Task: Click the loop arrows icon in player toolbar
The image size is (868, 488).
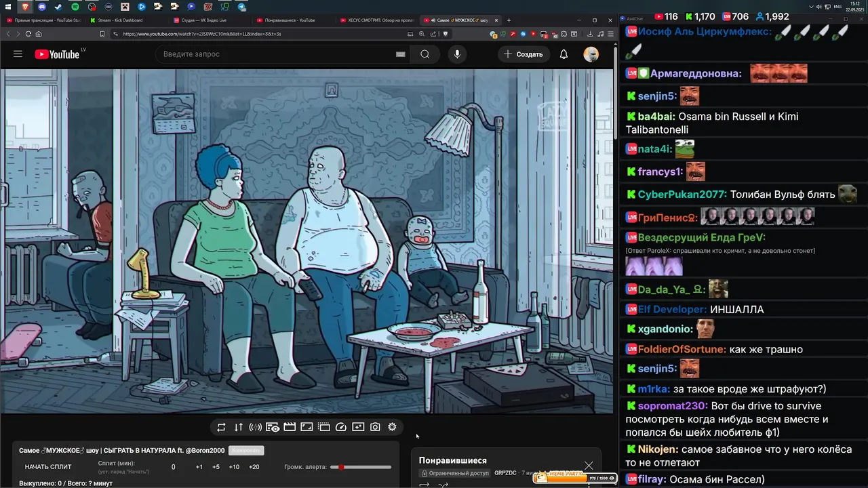Action: pyautogui.click(x=221, y=427)
